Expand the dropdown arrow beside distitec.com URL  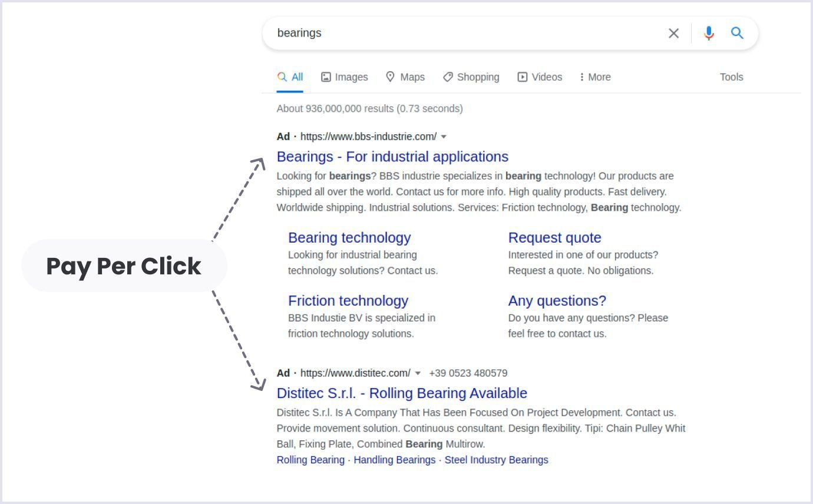(x=418, y=374)
